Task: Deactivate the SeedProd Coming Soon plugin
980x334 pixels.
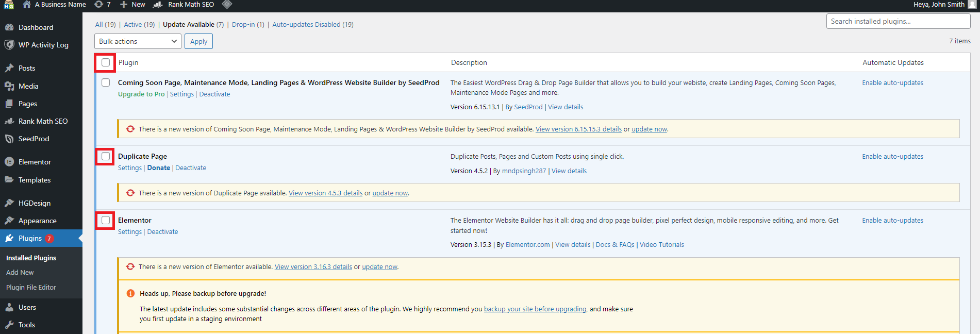Action: click(x=214, y=94)
